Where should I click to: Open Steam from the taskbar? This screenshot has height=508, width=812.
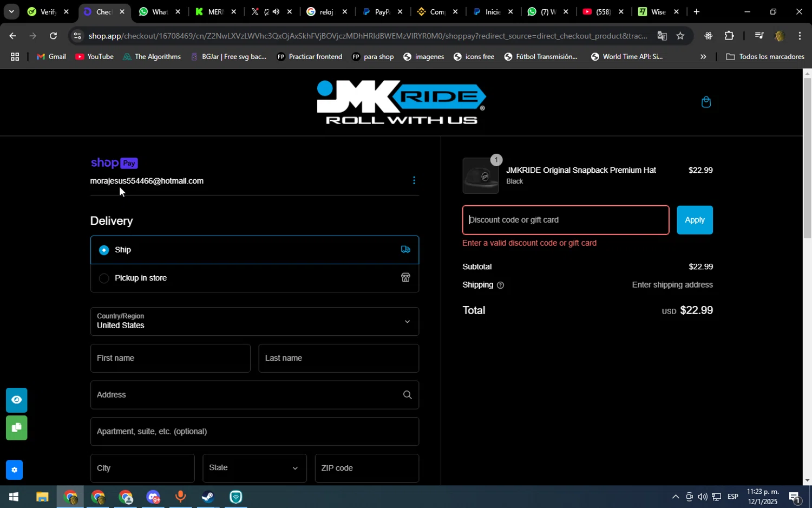pyautogui.click(x=208, y=497)
